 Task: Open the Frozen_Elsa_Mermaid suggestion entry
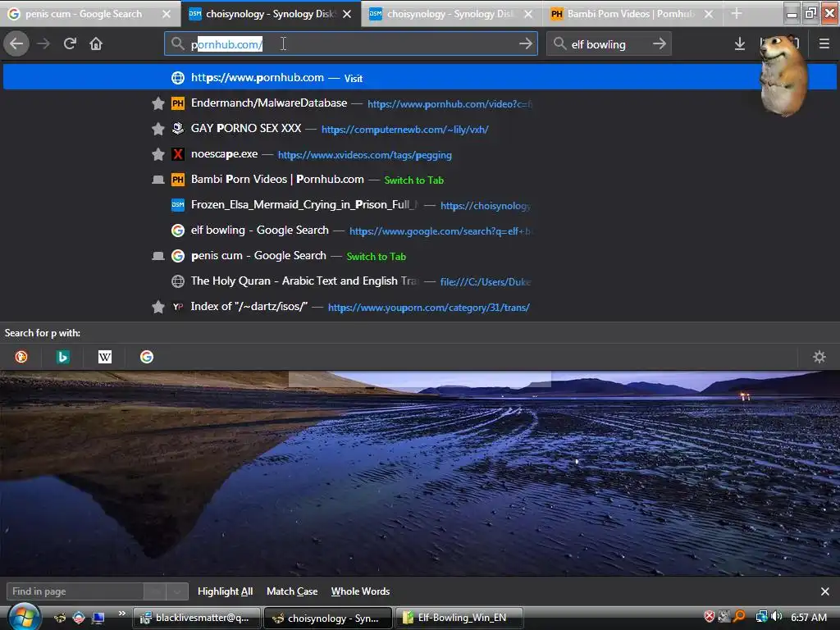point(420,205)
